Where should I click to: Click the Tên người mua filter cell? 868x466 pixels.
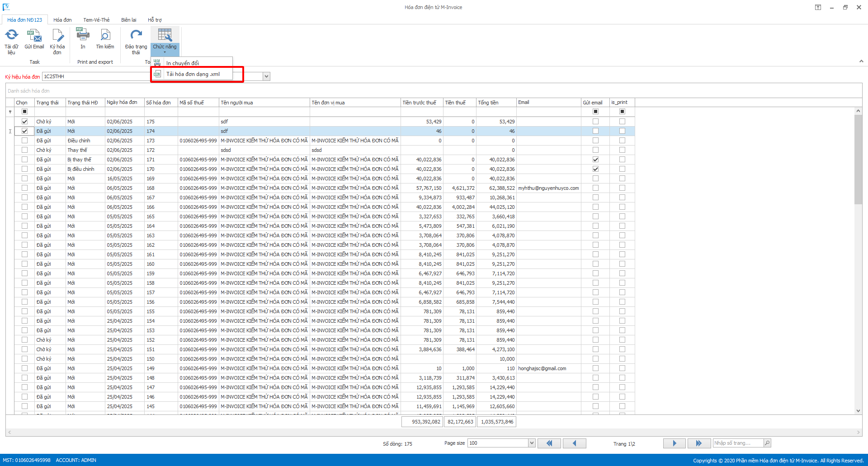[264, 112]
